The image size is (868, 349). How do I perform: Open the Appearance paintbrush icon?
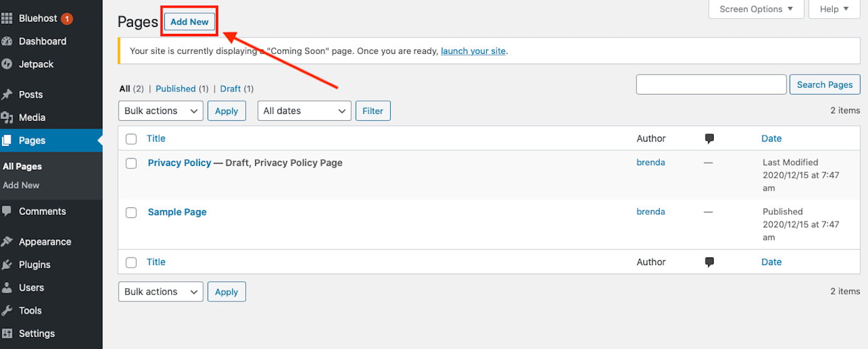pyautogui.click(x=7, y=242)
